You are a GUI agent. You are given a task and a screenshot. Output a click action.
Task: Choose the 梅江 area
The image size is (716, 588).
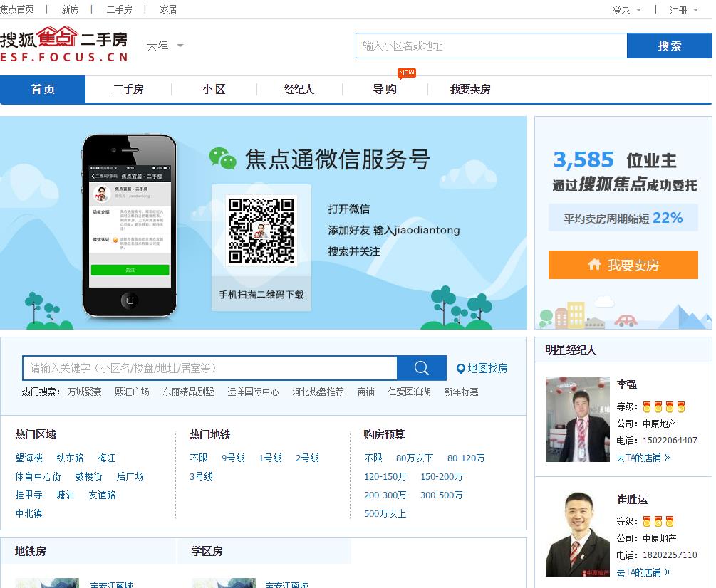click(x=106, y=458)
